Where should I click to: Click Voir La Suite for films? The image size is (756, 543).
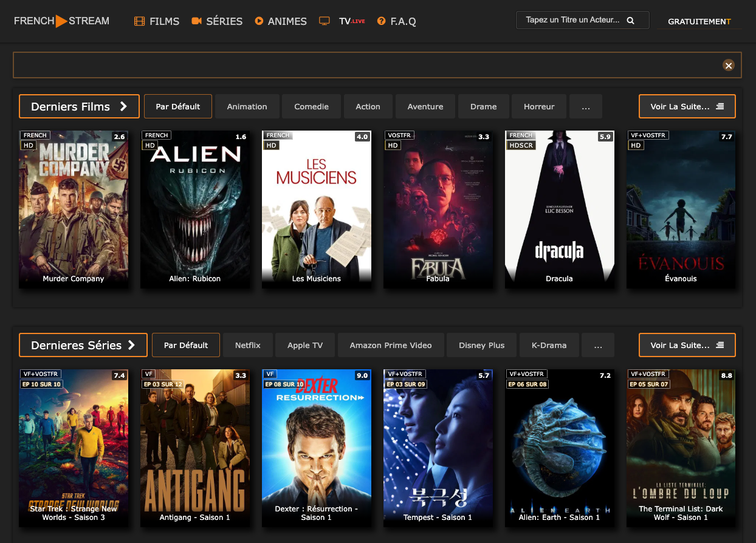pyautogui.click(x=687, y=106)
